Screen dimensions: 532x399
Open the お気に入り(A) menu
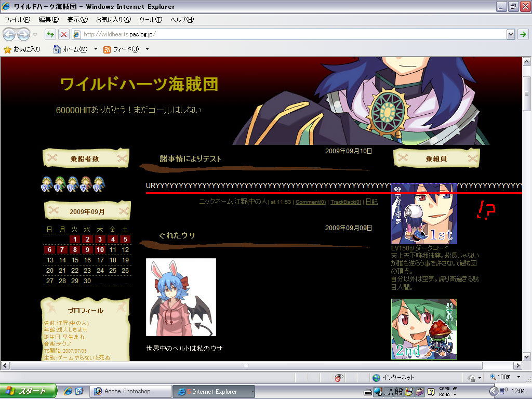(113, 20)
